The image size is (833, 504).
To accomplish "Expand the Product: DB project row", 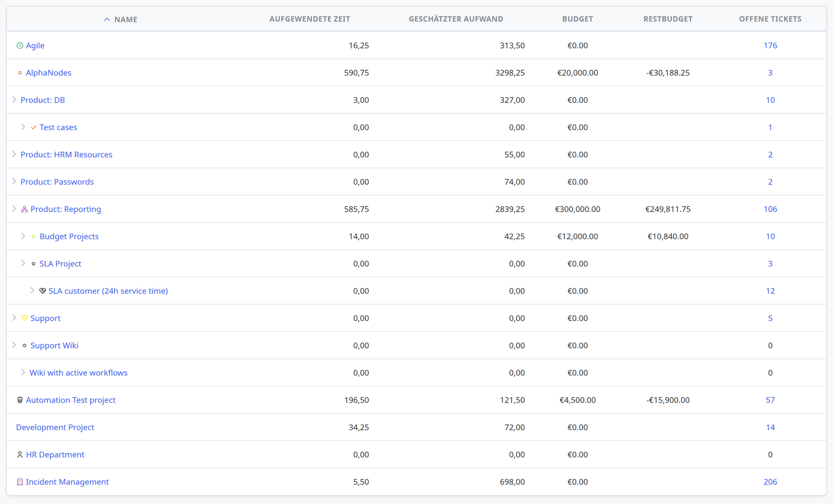I will point(14,100).
